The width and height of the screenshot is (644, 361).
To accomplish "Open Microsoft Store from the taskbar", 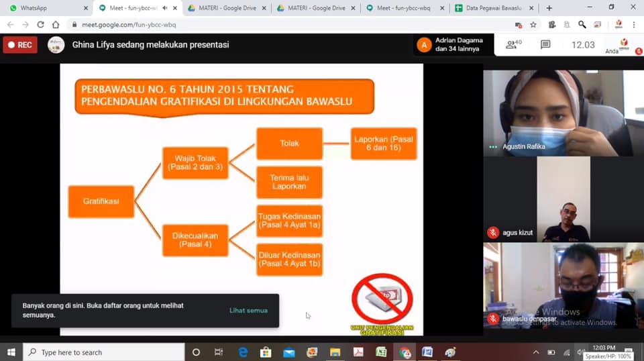I will coord(266,352).
